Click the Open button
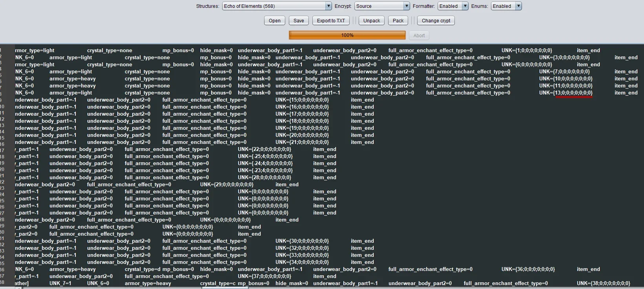644x289 pixels. click(275, 21)
